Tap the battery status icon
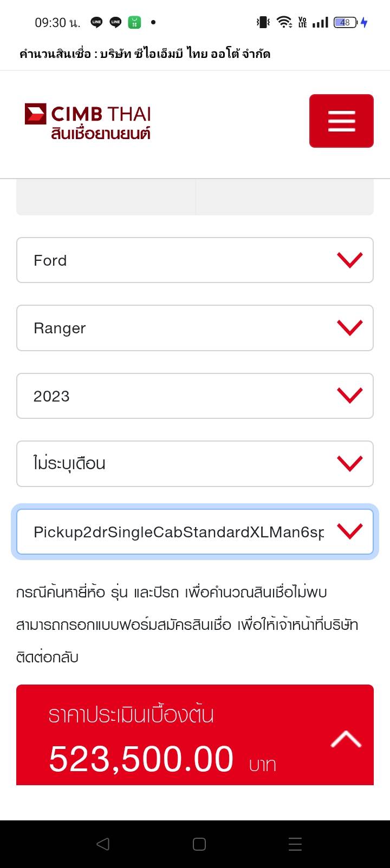Image resolution: width=390 pixels, height=868 pixels. pos(346,22)
